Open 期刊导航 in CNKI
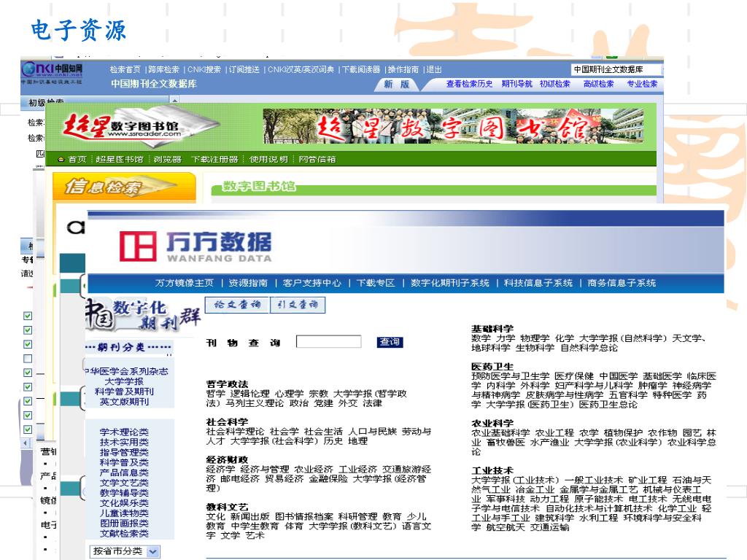This screenshot has width=747, height=560. pos(517,84)
